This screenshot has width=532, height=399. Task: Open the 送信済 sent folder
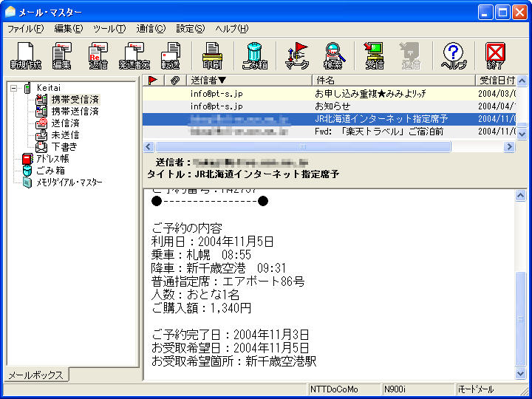point(65,123)
